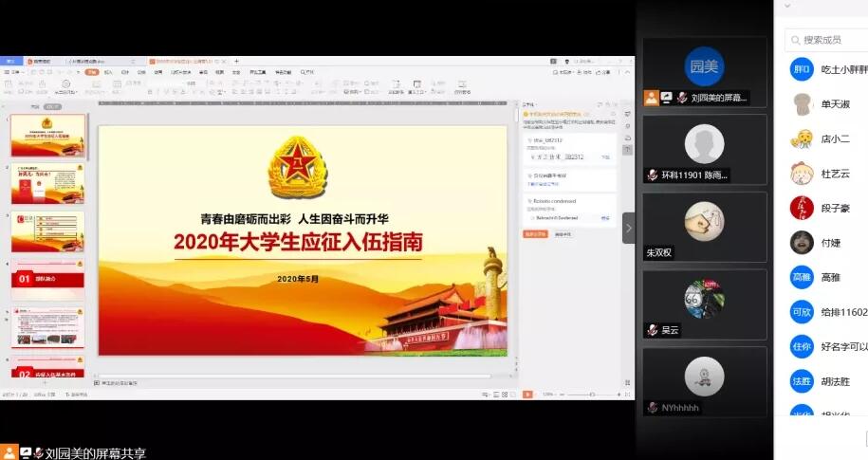Select member 杜艺云 in the members list

pos(835,174)
